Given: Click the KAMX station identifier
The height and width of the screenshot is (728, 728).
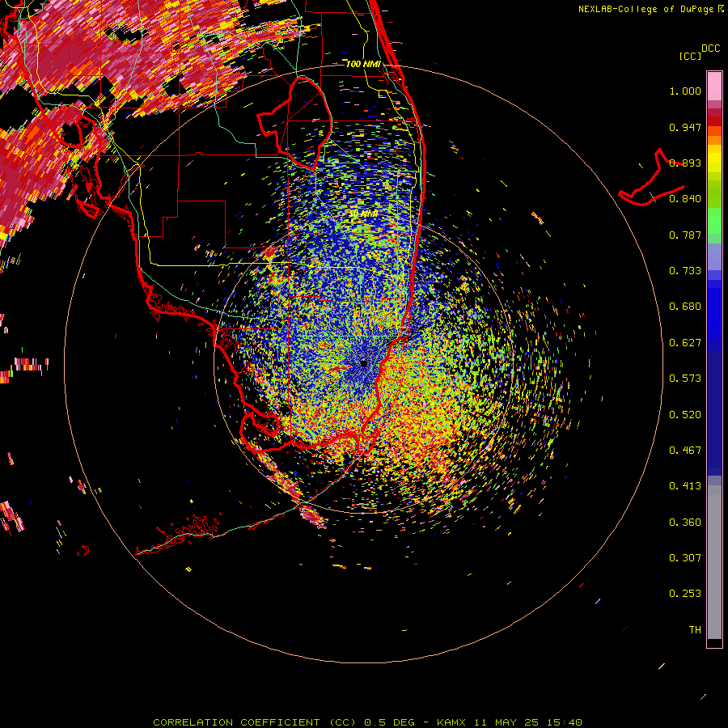Looking at the screenshot, I should point(451,722).
